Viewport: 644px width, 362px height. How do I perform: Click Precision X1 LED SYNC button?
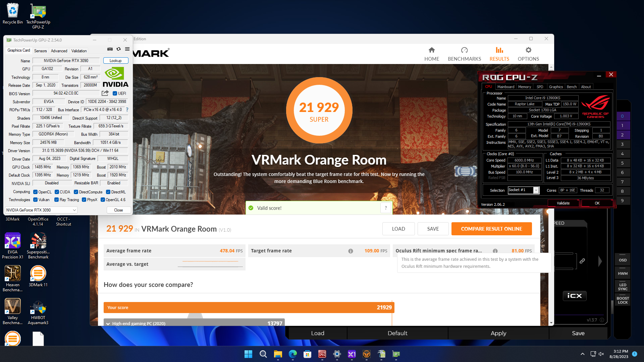[623, 287]
